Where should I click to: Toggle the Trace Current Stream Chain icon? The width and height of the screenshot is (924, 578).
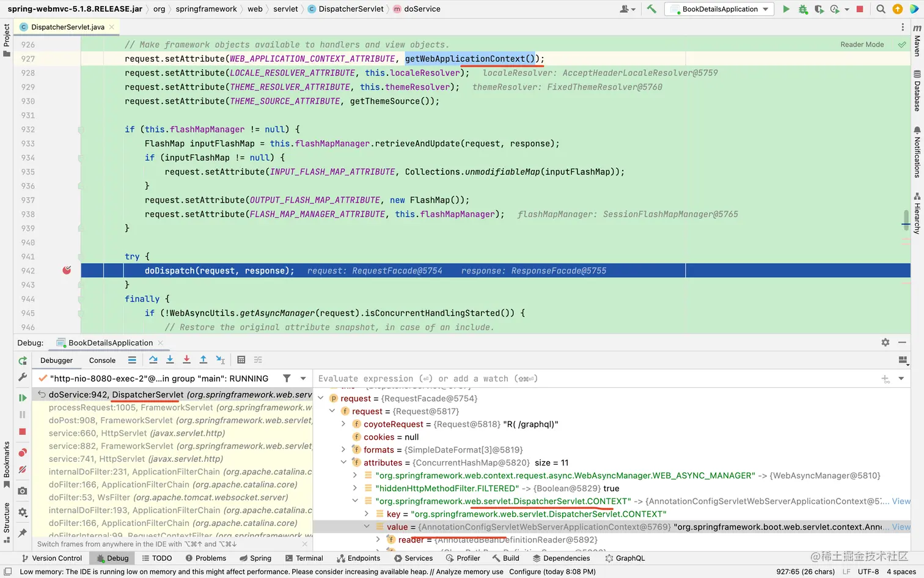(x=258, y=360)
